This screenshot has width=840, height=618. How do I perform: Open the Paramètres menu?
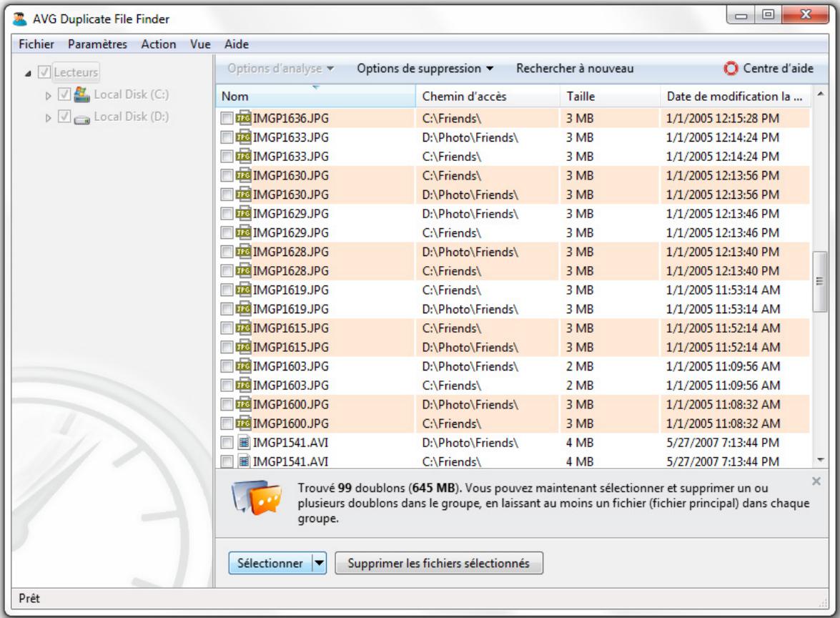coord(97,44)
